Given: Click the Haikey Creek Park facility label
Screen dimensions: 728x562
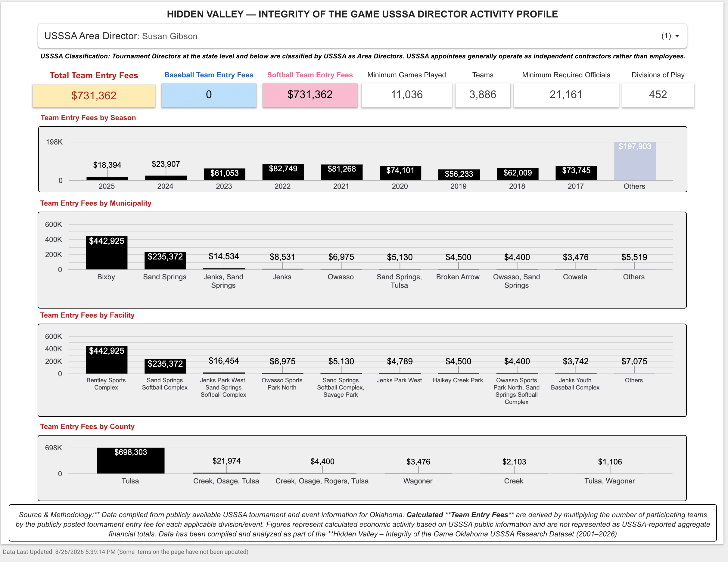Looking at the screenshot, I should 458,380.
